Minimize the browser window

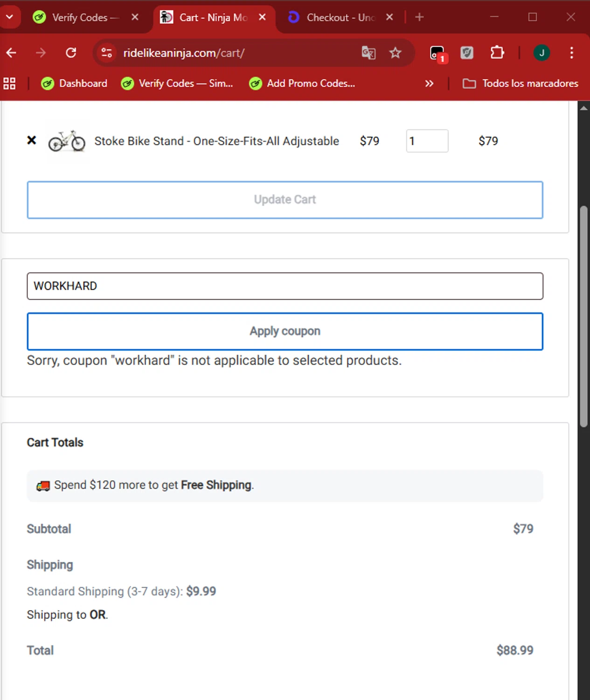click(x=494, y=17)
